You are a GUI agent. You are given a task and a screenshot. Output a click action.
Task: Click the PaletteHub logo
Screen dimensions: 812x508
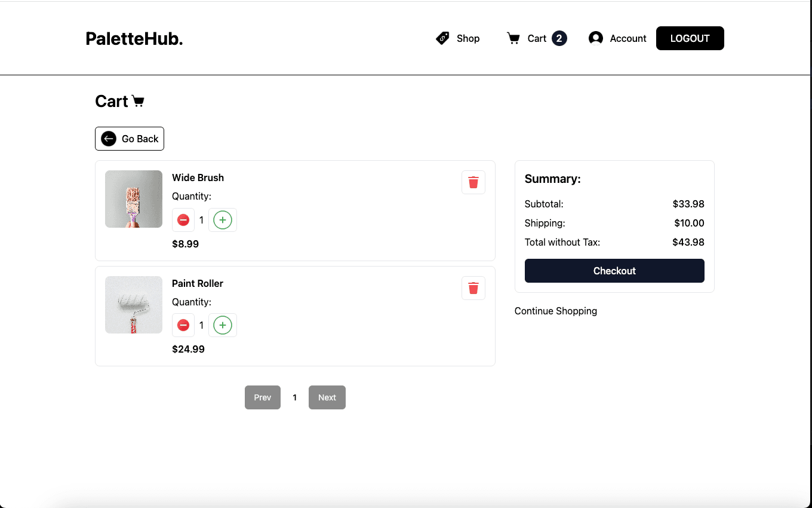coord(134,39)
